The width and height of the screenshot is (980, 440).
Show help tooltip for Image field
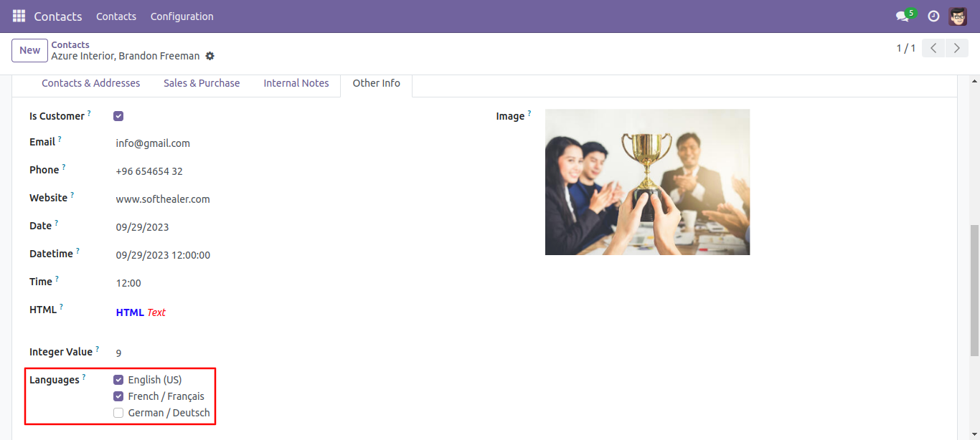point(529,113)
